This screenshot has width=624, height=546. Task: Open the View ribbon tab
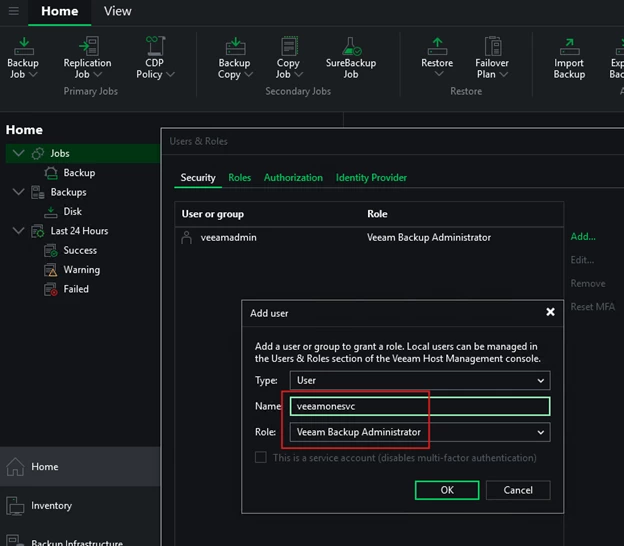[117, 11]
